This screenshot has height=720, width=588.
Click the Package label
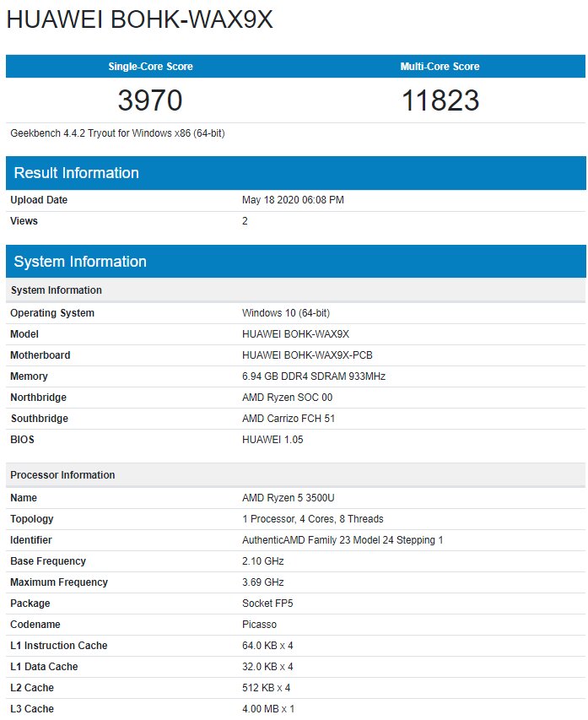[x=30, y=604]
